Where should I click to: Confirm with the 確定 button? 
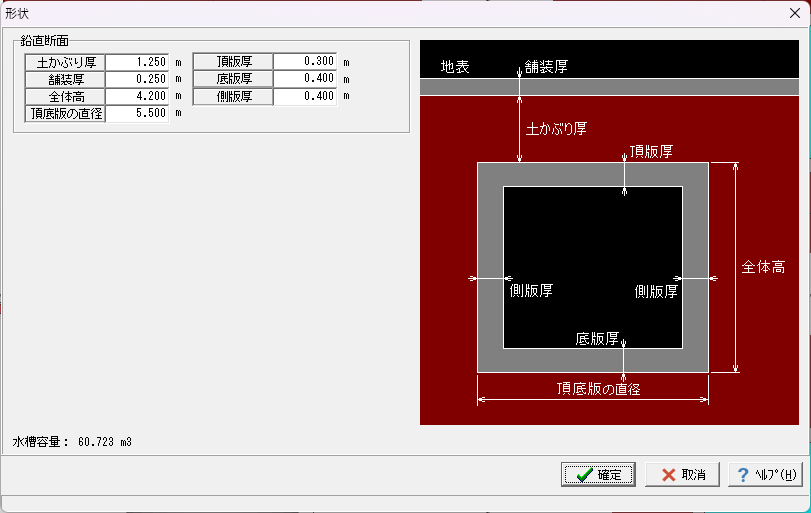click(x=598, y=474)
